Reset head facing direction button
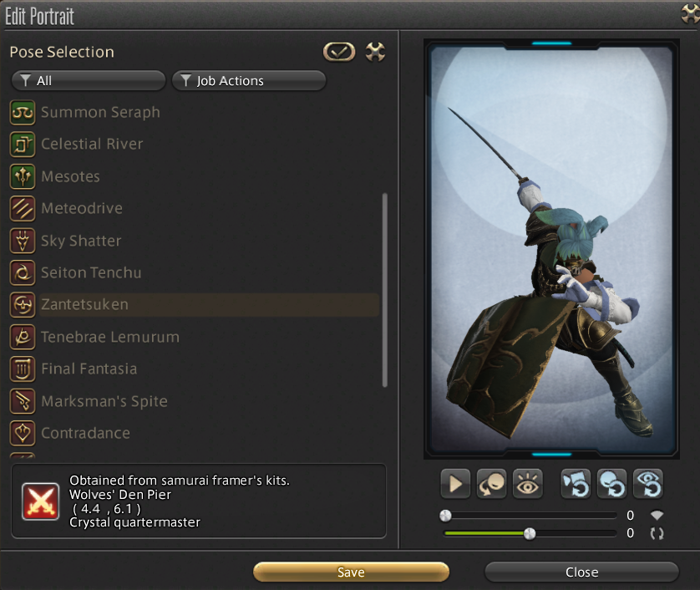The width and height of the screenshot is (700, 590). click(612, 484)
